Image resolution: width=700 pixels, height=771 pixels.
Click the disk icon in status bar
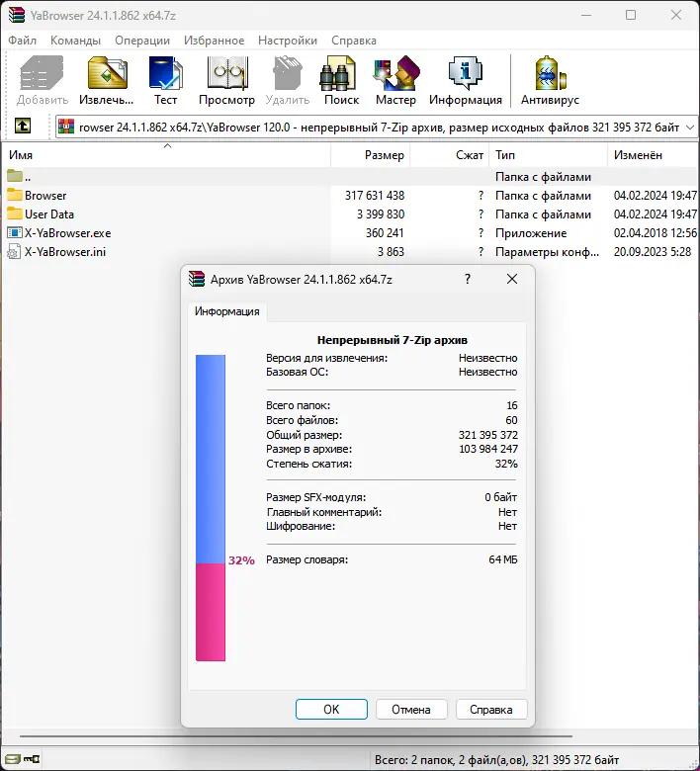(x=12, y=759)
